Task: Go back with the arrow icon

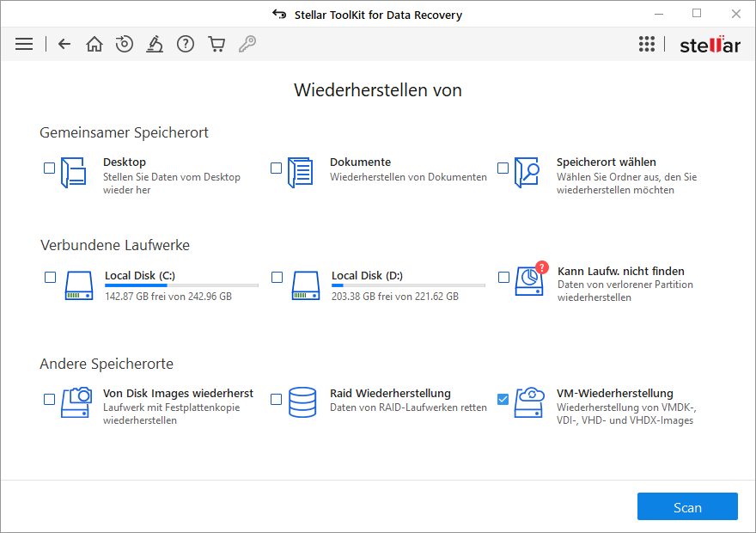Action: pos(64,44)
